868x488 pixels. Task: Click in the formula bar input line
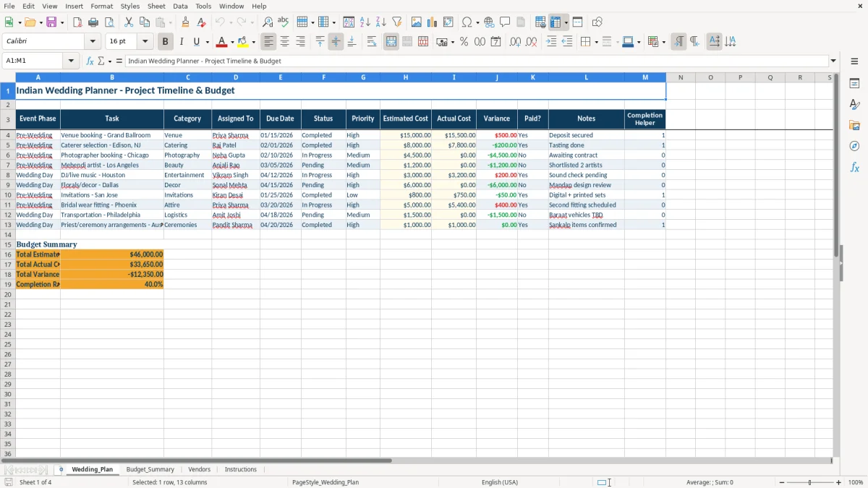[476, 61]
